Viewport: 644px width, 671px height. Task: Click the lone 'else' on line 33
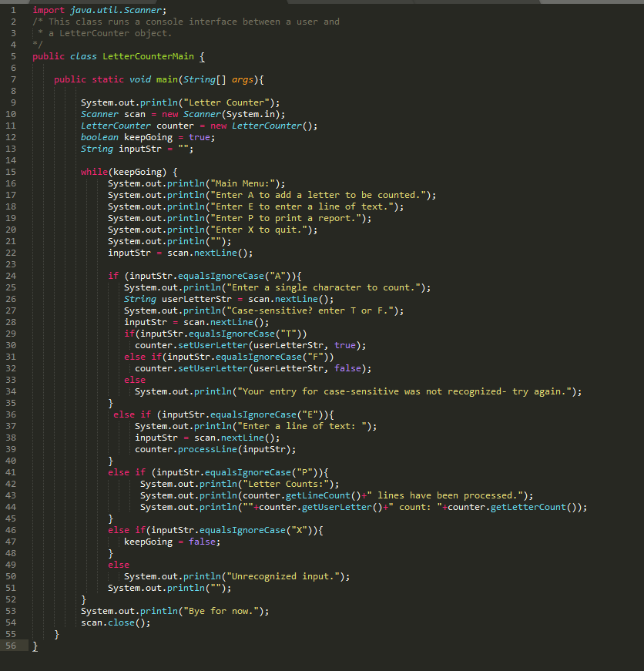135,380
